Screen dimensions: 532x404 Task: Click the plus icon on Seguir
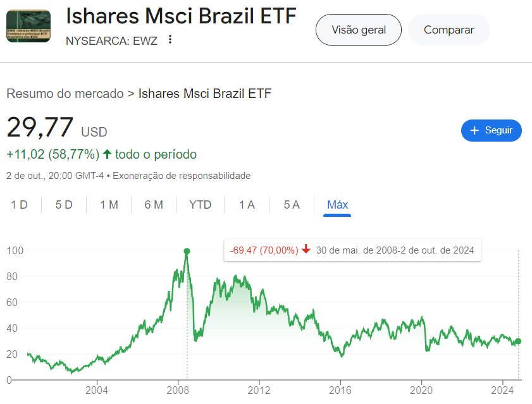475,130
